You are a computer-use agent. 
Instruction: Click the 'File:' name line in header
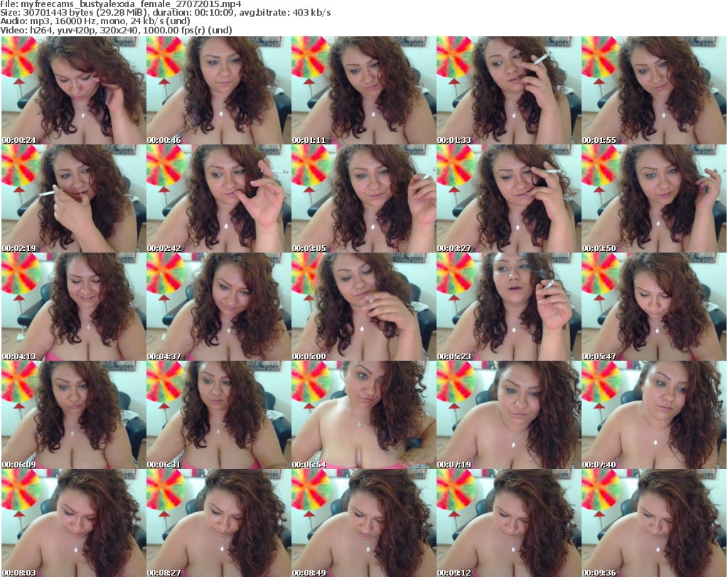coord(121,4)
